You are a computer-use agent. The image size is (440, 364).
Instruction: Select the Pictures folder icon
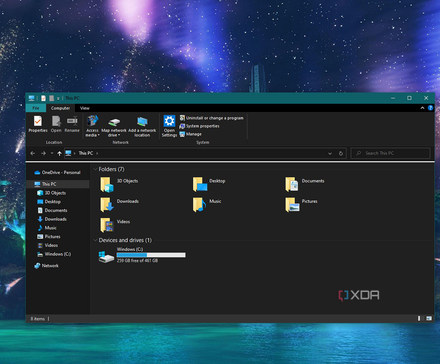tap(292, 204)
